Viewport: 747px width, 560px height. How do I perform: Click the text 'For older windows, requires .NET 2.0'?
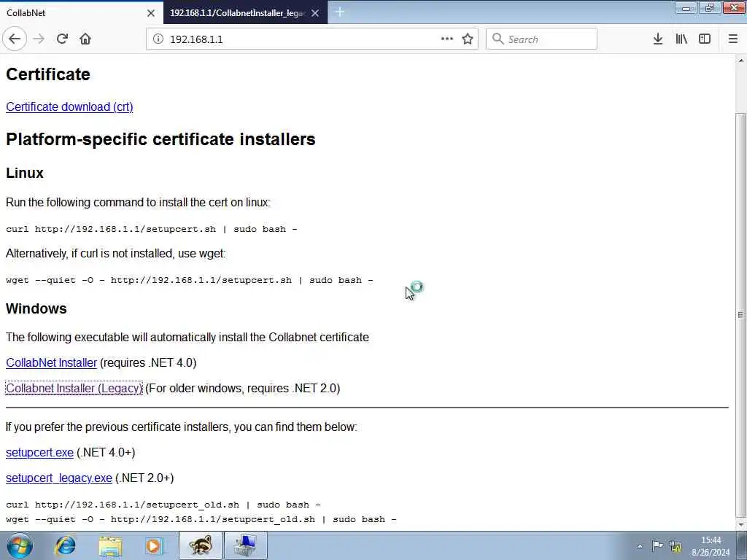244,389
